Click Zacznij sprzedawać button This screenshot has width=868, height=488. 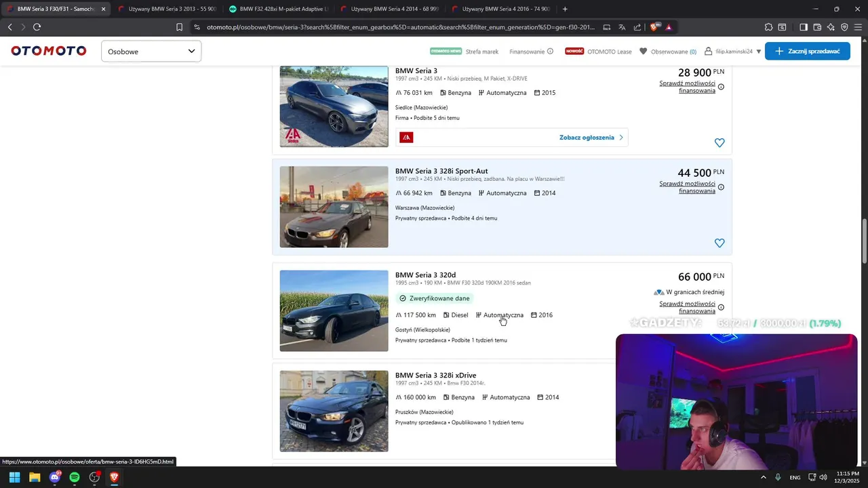[x=807, y=52]
